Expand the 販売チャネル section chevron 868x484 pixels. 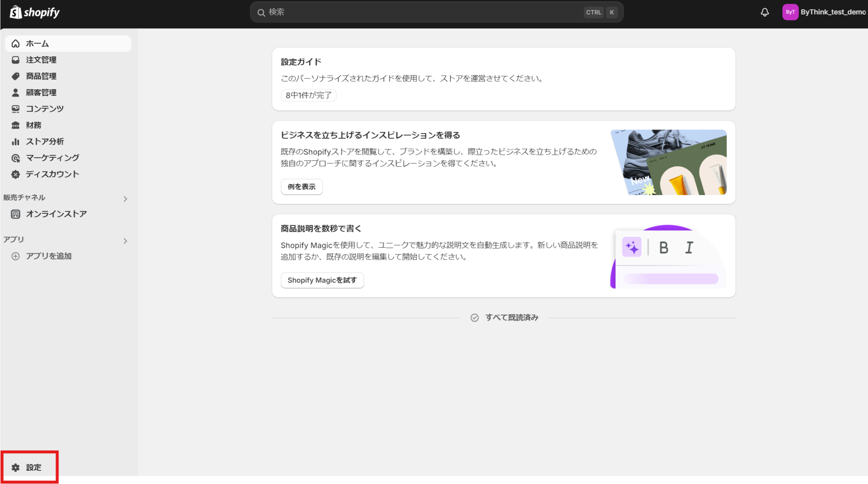(125, 199)
